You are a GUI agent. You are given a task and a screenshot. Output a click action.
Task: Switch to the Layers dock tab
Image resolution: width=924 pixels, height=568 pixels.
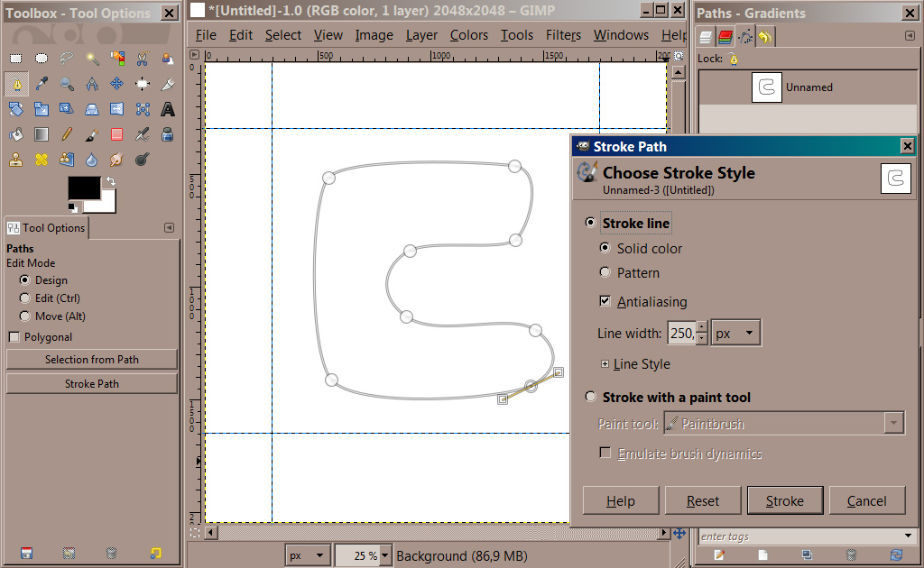[x=706, y=37]
